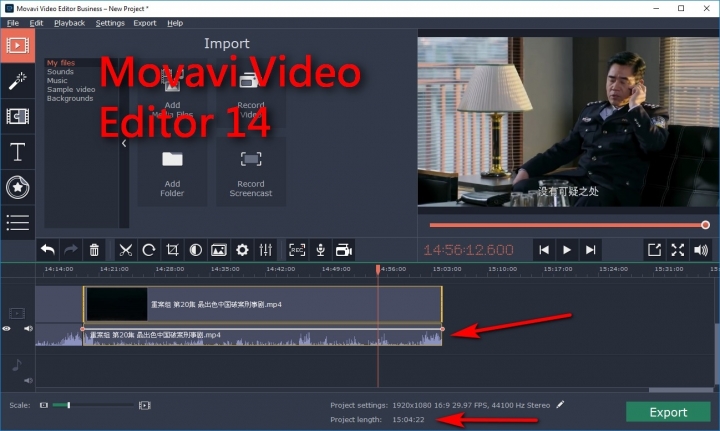
Task: Click the Undo arrow button
Action: [x=48, y=250]
